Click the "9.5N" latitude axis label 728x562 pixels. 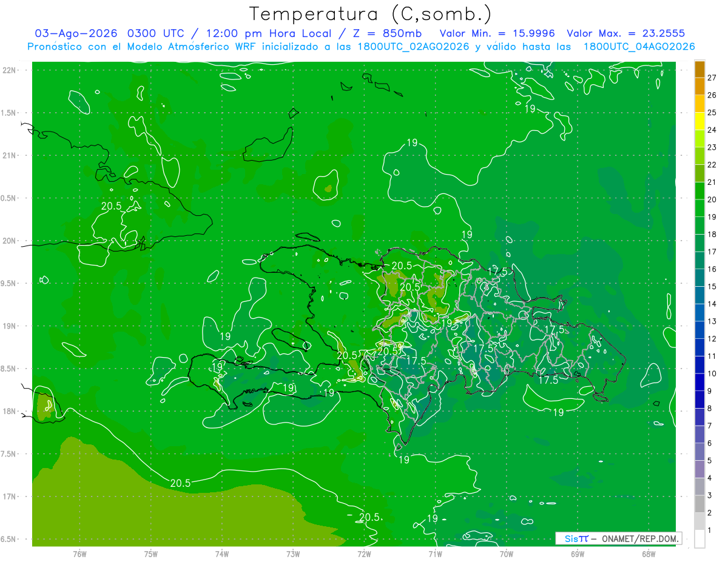pyautogui.click(x=8, y=284)
